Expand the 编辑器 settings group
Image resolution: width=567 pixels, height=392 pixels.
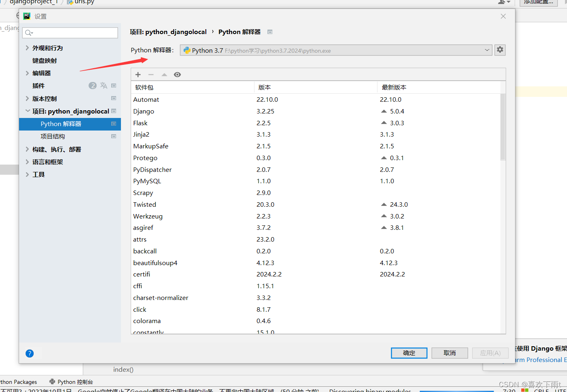pyautogui.click(x=27, y=73)
